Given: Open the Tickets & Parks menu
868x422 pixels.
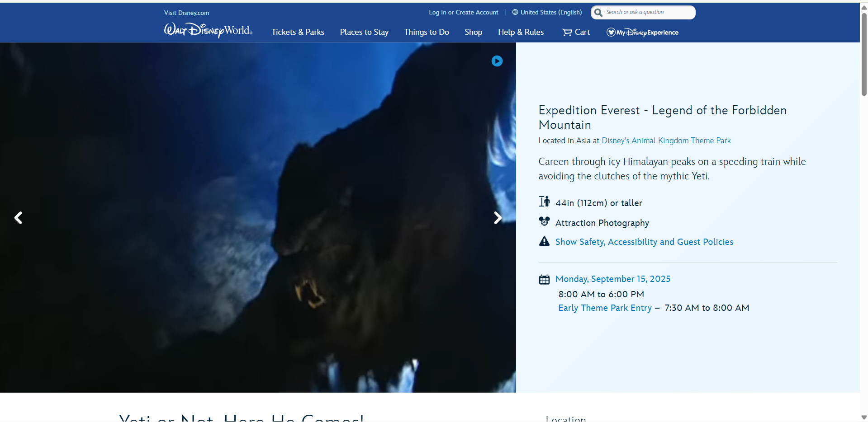Looking at the screenshot, I should tap(298, 32).
